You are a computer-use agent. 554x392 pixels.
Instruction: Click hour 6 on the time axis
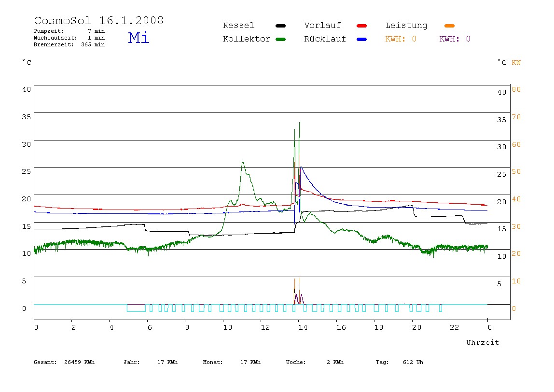[150, 327]
